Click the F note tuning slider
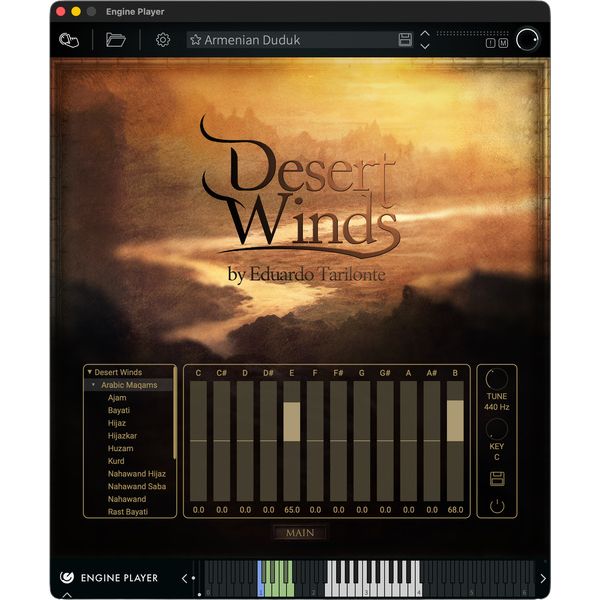 coord(315,441)
